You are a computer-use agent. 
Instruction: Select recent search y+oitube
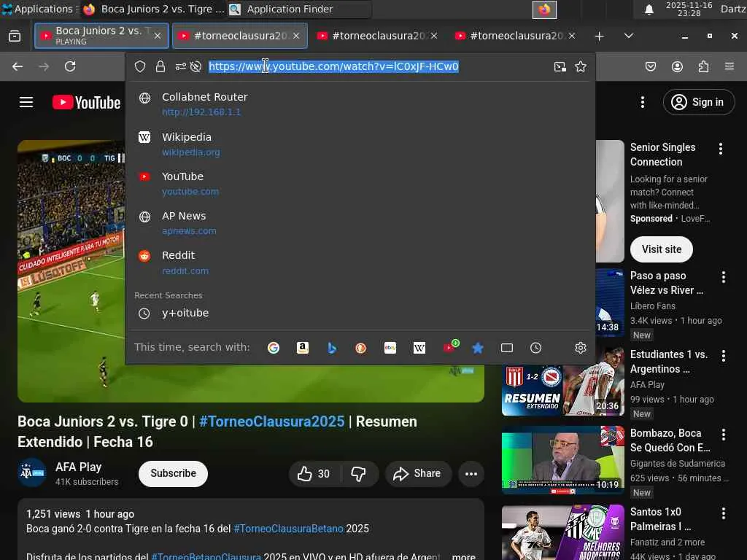360,314
